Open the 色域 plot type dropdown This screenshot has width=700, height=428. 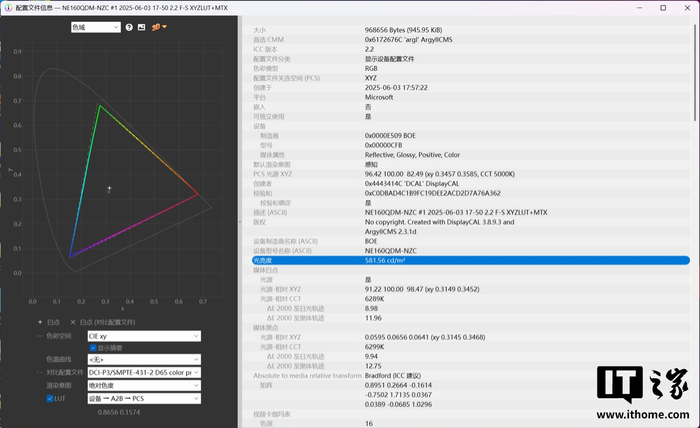pyautogui.click(x=94, y=27)
